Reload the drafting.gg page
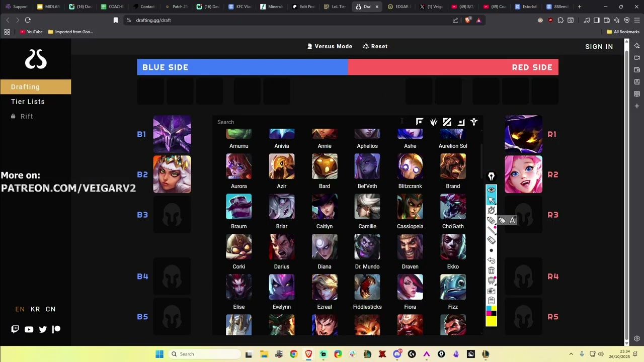The height and width of the screenshot is (362, 644). click(x=28, y=20)
